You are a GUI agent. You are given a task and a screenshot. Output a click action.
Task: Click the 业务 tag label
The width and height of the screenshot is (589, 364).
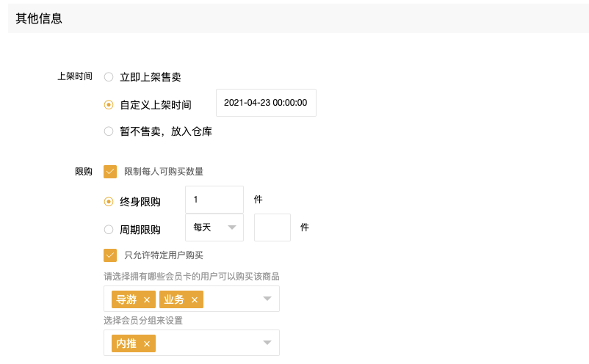tap(174, 299)
